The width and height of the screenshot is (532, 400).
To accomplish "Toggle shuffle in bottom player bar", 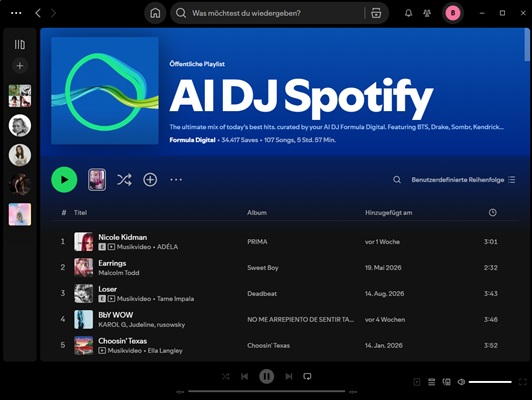I will [226, 376].
